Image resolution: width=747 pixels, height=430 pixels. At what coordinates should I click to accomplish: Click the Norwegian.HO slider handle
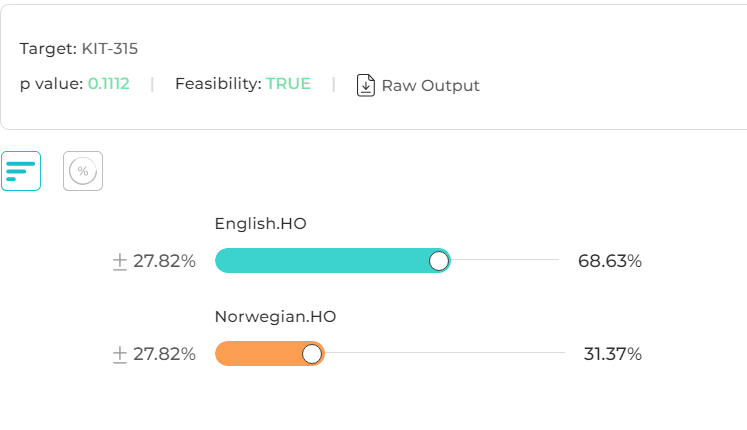click(312, 354)
